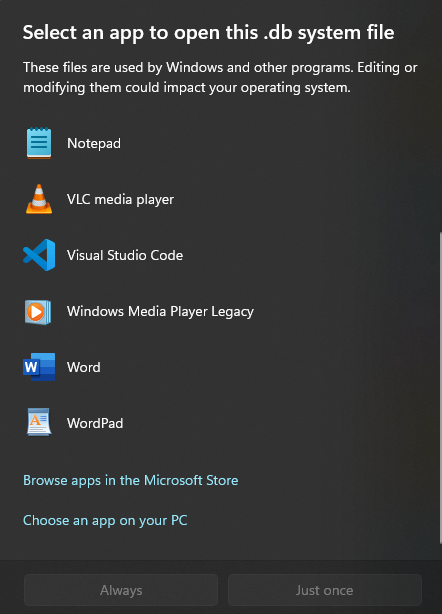The image size is (442, 614).
Task: Choose the Word app icon
Action: point(39,367)
